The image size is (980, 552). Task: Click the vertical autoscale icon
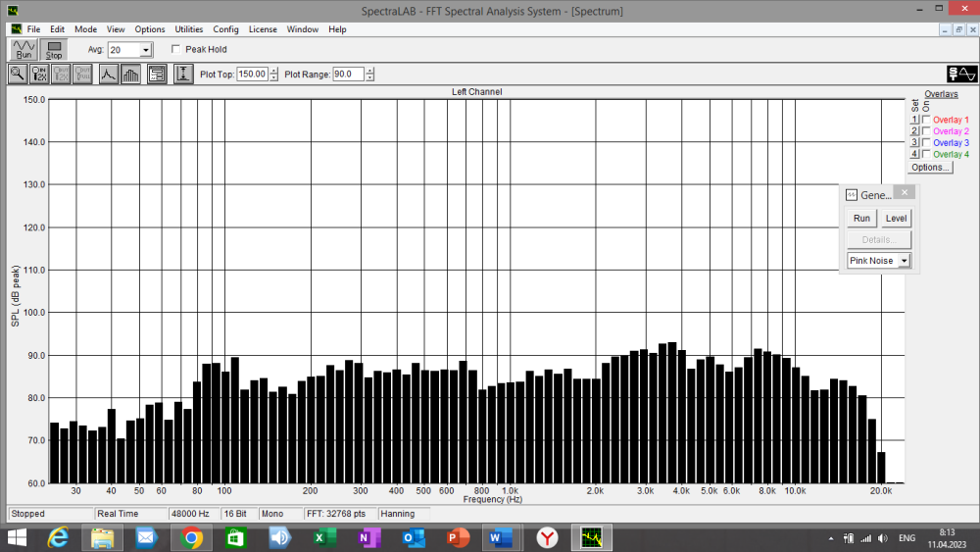(x=183, y=74)
